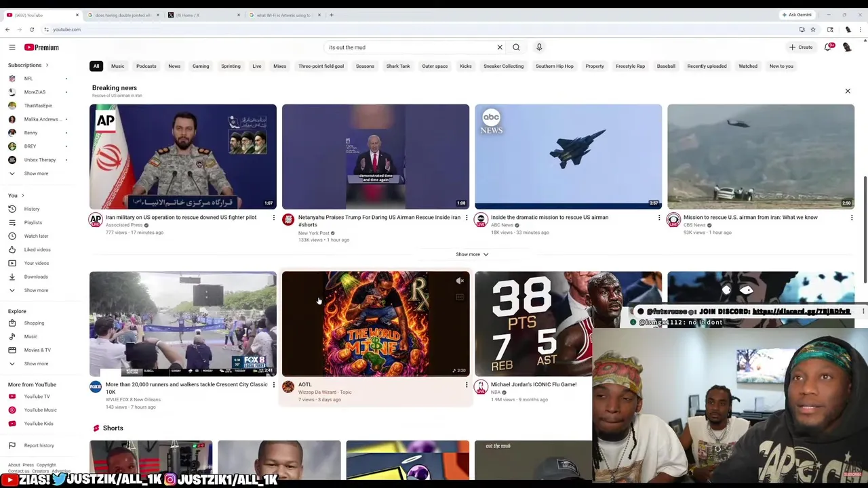Open Your videos in sidebar
The image size is (868, 488).
point(37,263)
